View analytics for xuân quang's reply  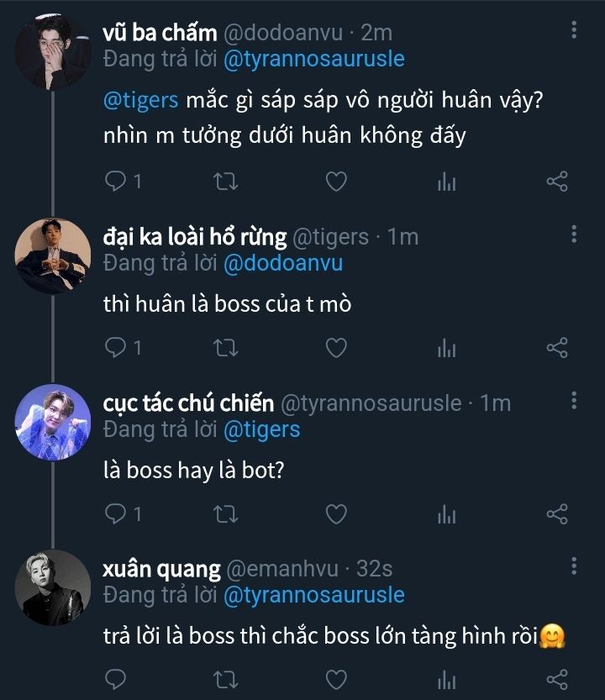[446, 678]
